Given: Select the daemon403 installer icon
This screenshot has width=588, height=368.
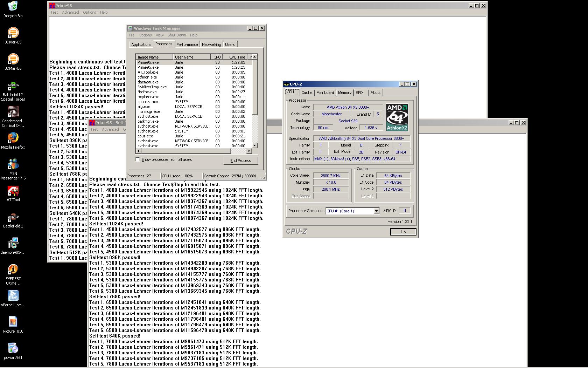Looking at the screenshot, I should click(13, 246).
